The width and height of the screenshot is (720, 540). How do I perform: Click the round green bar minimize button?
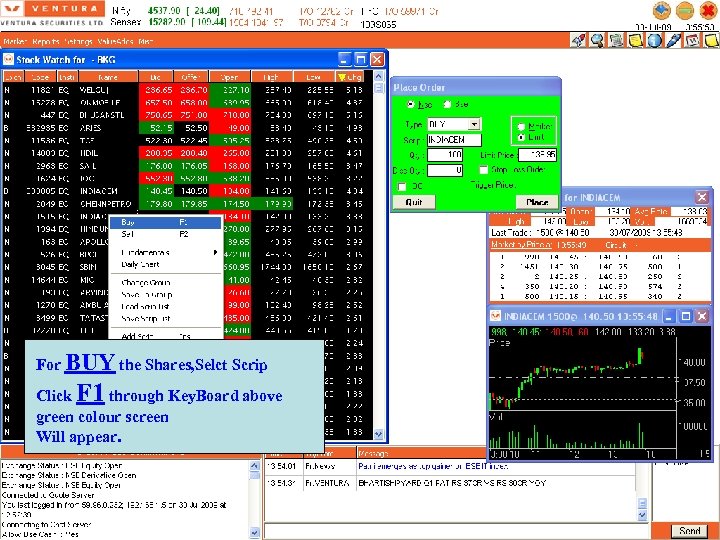(x=685, y=11)
